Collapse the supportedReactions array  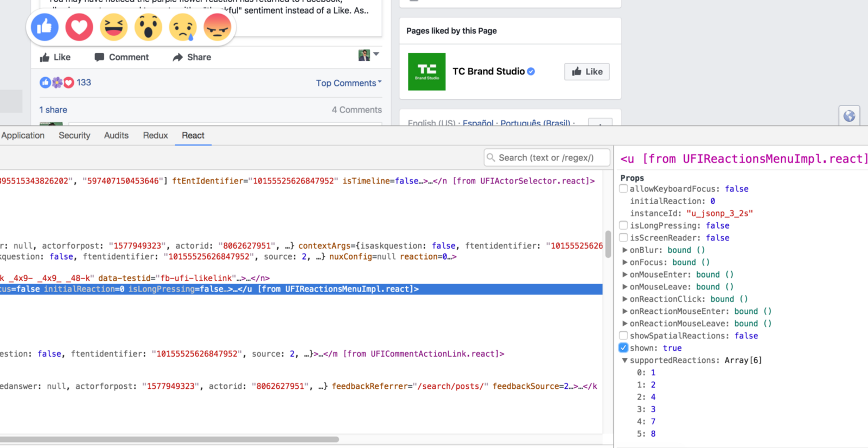click(625, 361)
